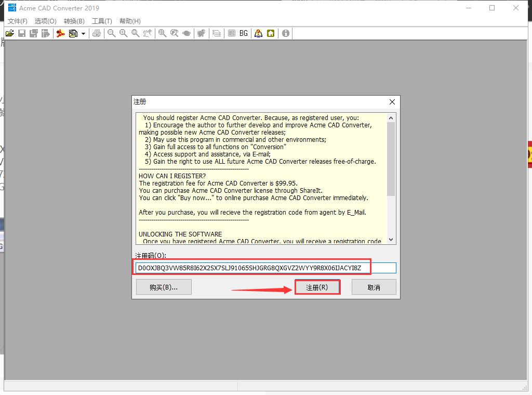
Task: Open the Layers toolbar icon
Action: 217,33
